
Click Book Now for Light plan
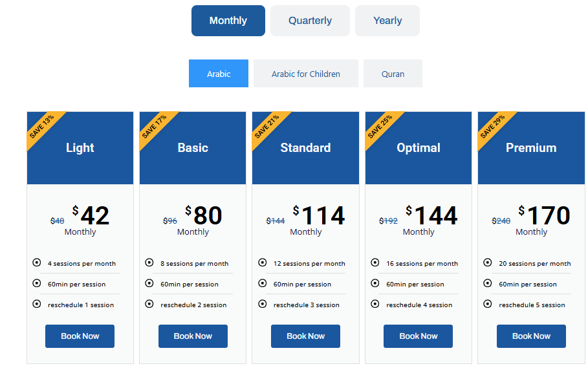80,336
